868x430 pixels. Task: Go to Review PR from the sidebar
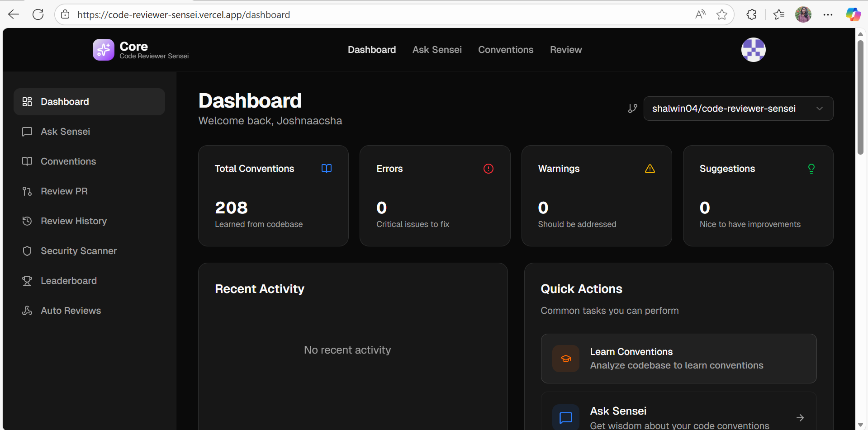pos(90,191)
